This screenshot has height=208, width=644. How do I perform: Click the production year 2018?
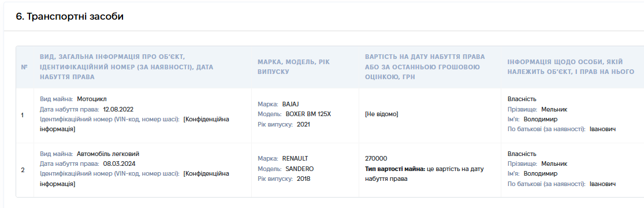304,179
